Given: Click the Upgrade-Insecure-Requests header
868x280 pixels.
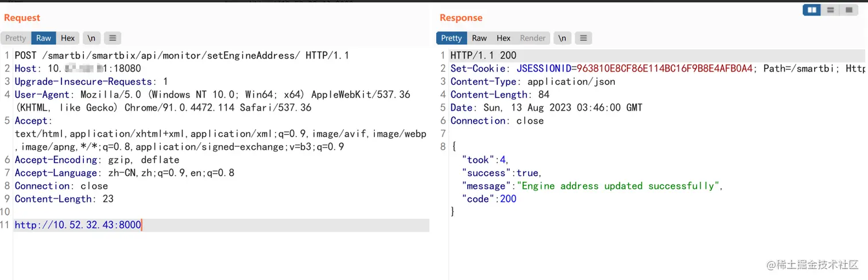Looking at the screenshot, I should coord(91,81).
